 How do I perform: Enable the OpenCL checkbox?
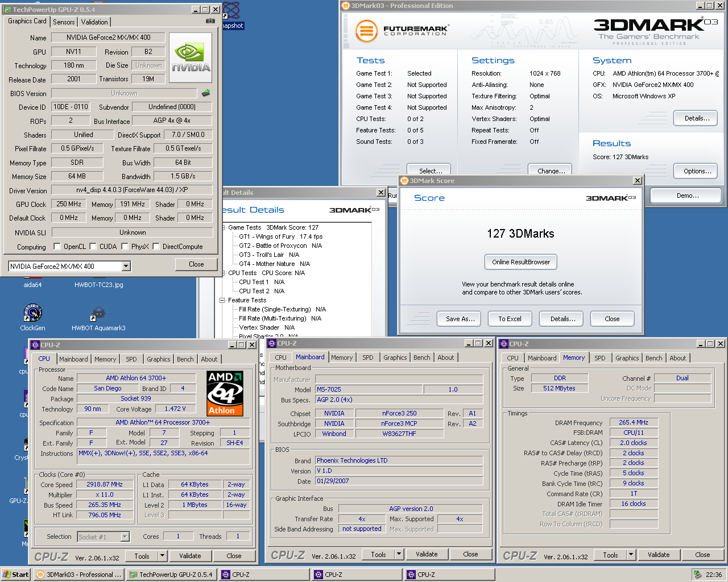(57, 247)
